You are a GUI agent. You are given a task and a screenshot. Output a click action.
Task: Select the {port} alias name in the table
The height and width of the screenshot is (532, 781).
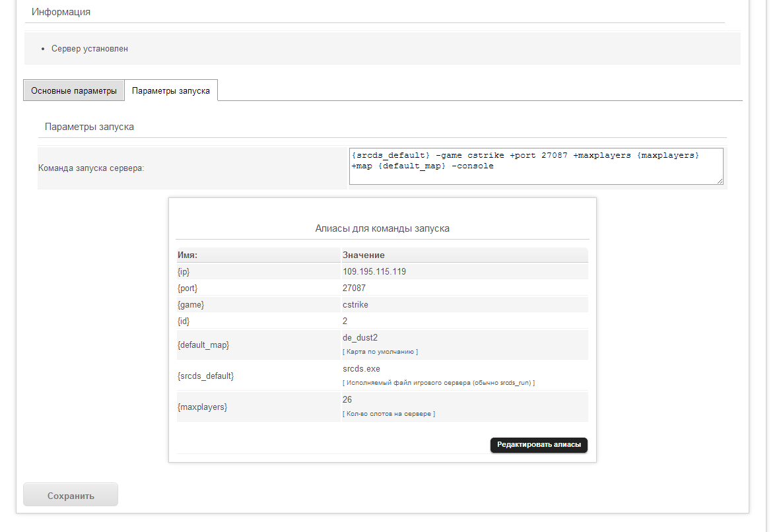click(187, 288)
